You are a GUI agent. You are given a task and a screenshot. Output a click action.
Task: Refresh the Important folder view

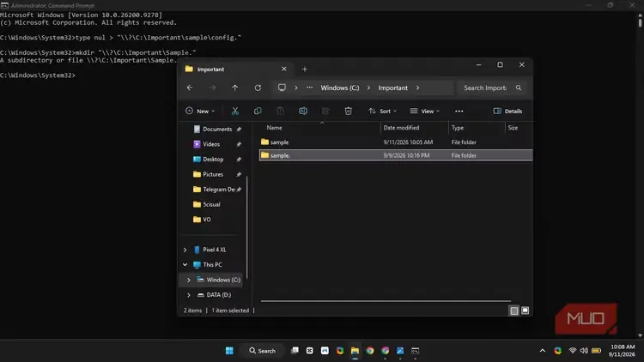click(258, 87)
